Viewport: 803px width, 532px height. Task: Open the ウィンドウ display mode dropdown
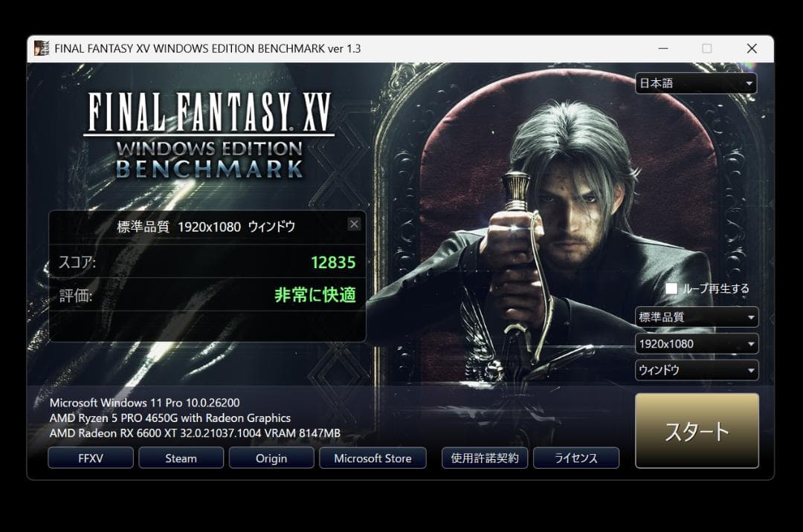click(x=697, y=370)
